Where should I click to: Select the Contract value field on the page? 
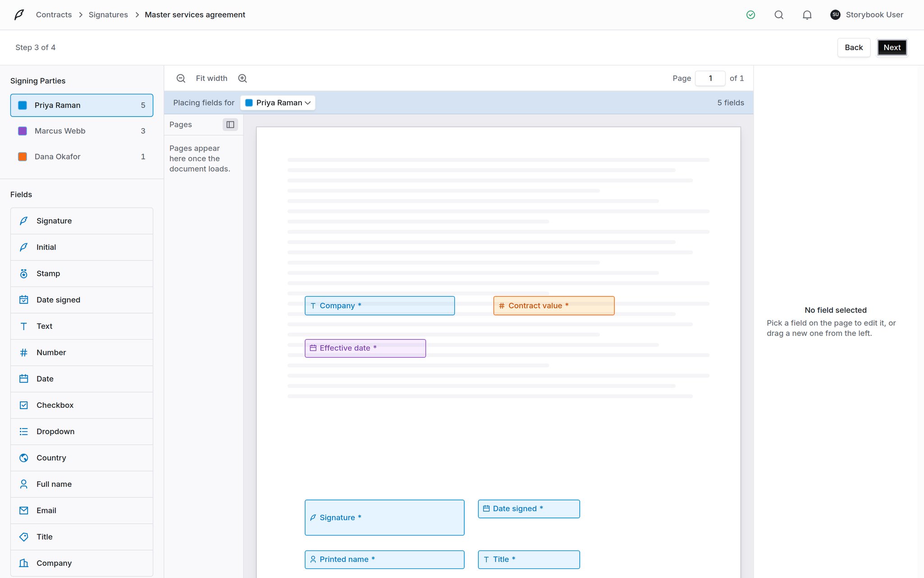[x=554, y=306]
